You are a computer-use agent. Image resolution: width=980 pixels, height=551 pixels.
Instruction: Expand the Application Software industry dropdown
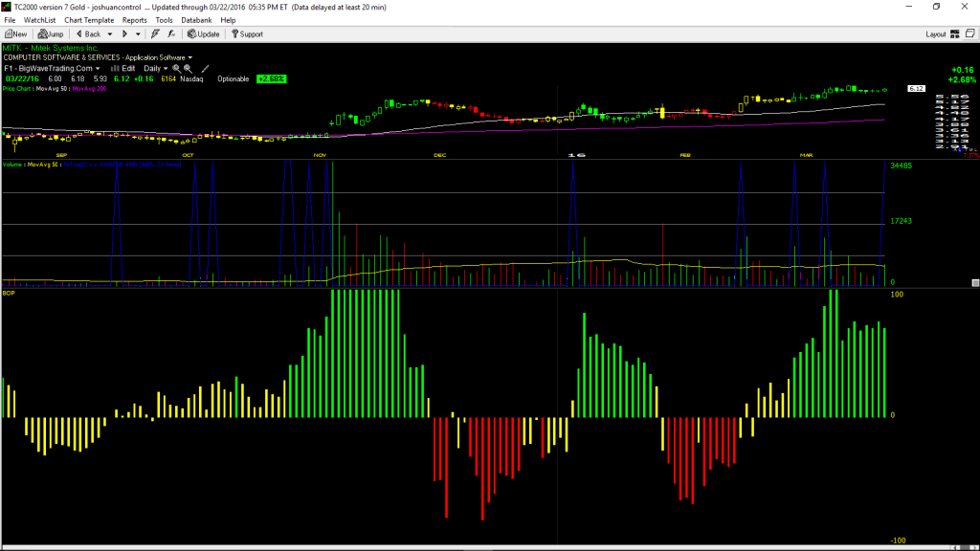point(190,57)
